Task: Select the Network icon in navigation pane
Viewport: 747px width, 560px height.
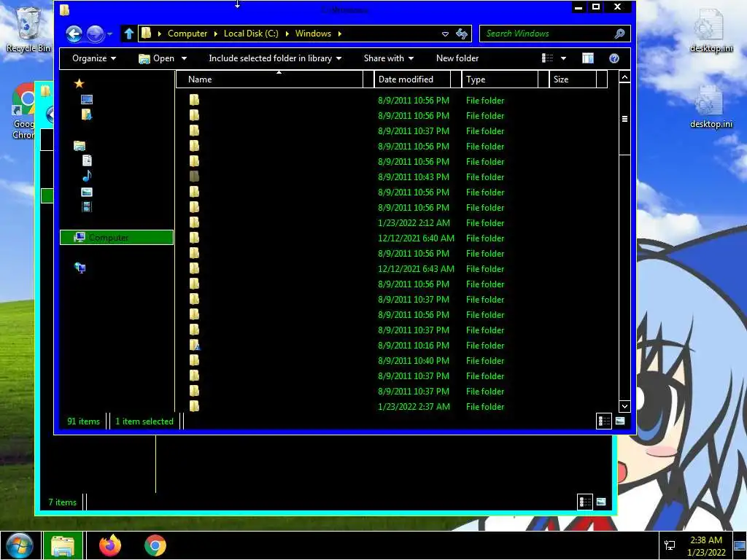Action: click(x=80, y=268)
